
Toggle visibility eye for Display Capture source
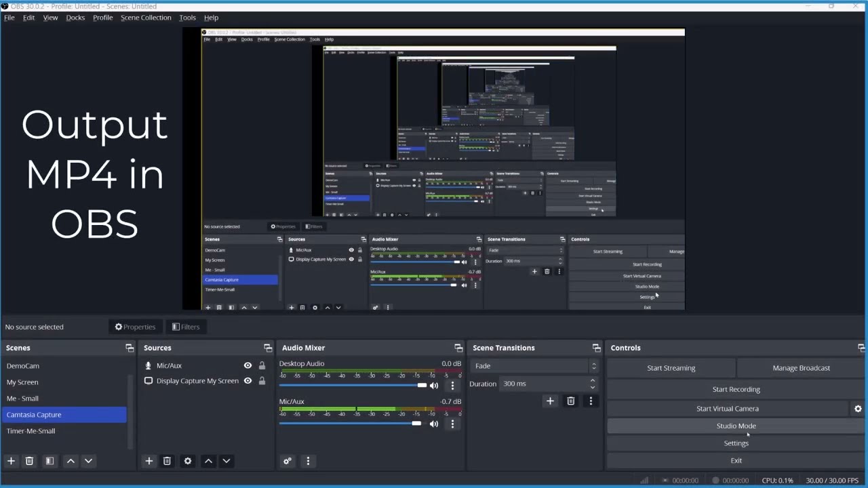click(248, 381)
